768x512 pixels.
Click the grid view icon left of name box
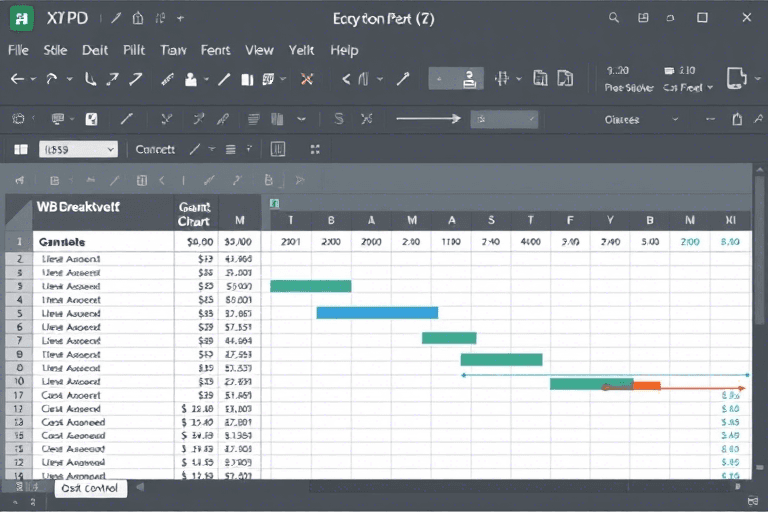[19, 150]
